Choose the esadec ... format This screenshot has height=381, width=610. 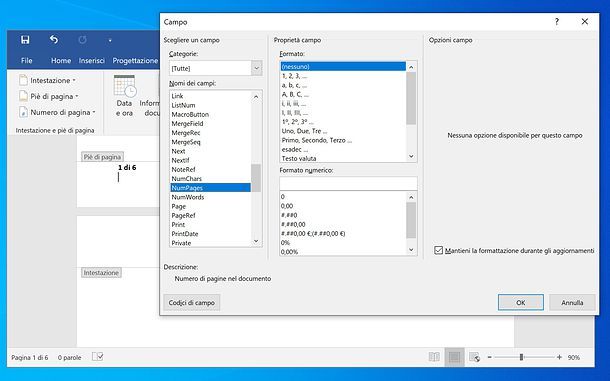point(343,149)
